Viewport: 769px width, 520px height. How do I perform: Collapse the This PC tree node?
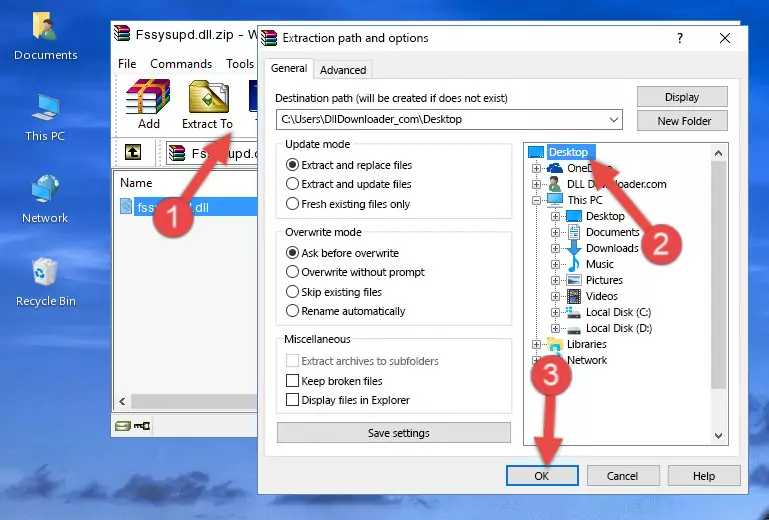point(537,200)
